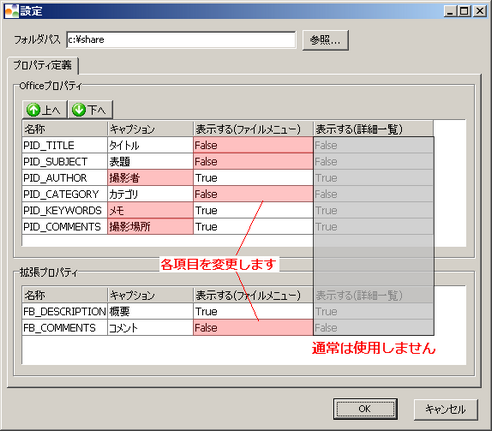The height and width of the screenshot is (431, 492).
Task: Click the file-menu True cell for FB_DESCRIPTION
Action: pos(253,311)
